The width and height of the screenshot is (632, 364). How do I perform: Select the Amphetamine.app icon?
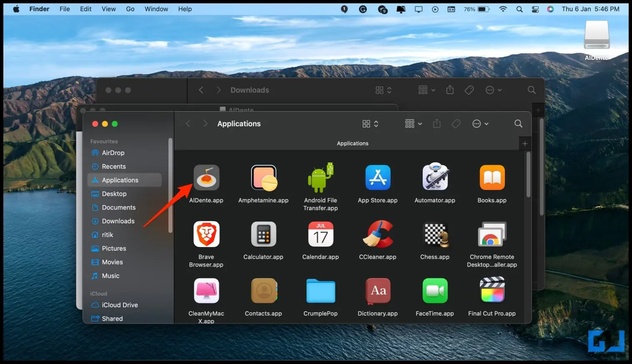263,177
